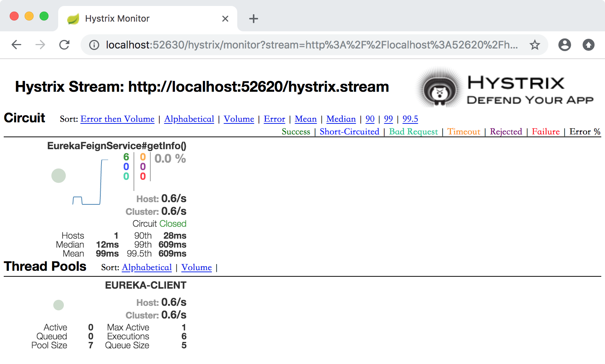605x364 pixels.
Task: Sort circuits by 99.5 percentile
Action: click(x=410, y=119)
